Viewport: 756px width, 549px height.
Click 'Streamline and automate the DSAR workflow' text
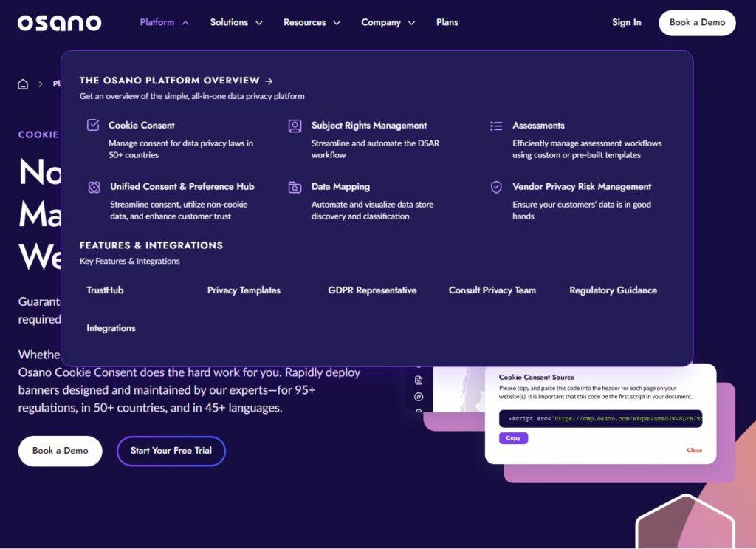[375, 149]
